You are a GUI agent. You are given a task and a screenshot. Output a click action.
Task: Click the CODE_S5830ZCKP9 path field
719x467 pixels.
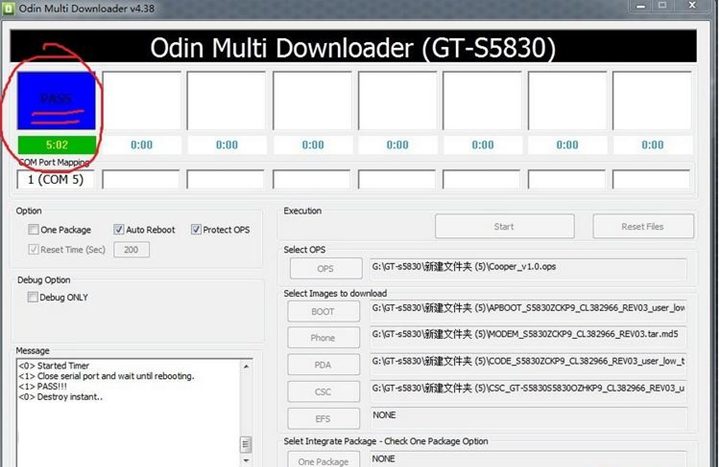[528, 364]
